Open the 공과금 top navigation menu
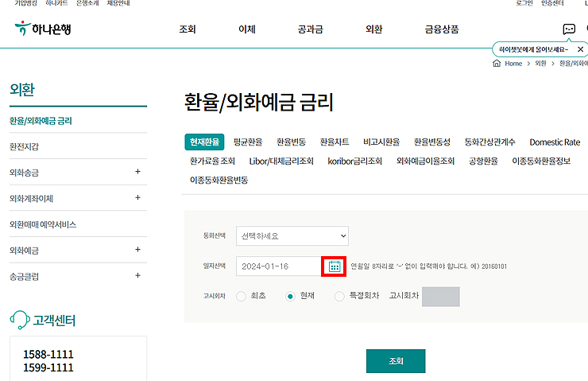588x381 pixels. [x=310, y=29]
